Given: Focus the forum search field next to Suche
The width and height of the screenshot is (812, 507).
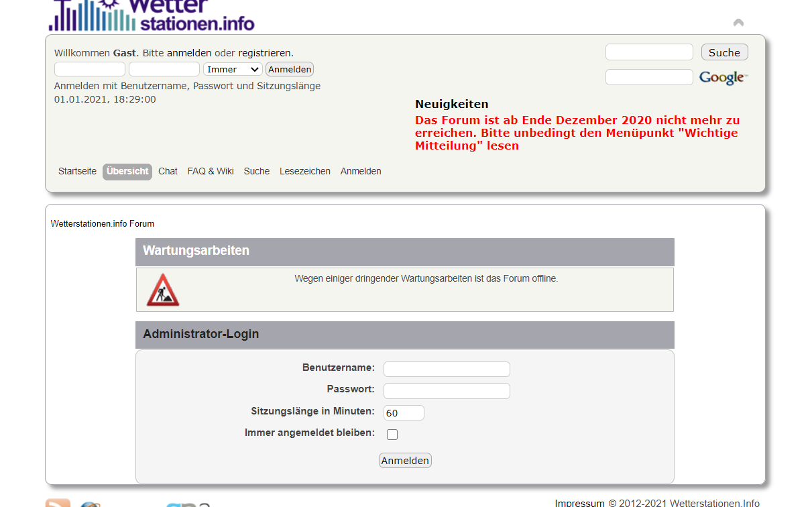Looking at the screenshot, I should (x=649, y=52).
